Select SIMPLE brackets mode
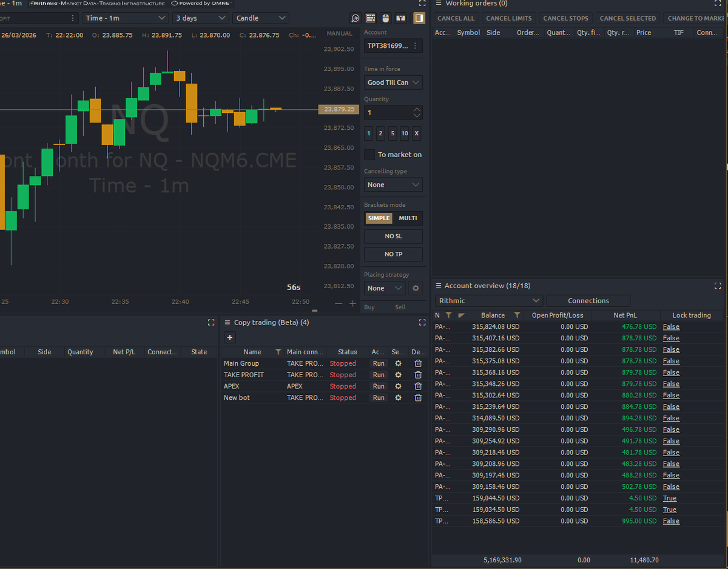This screenshot has width=728, height=569. coord(379,218)
